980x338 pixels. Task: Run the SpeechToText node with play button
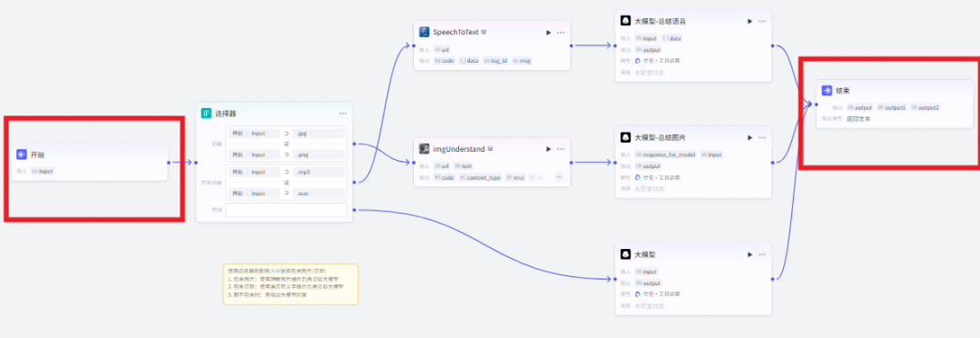coord(548,33)
